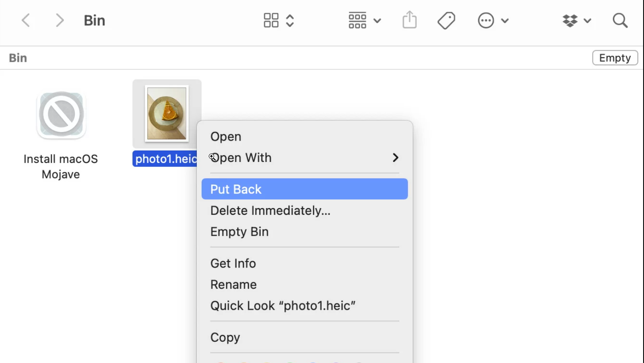
Task: Select the Install macOS Mojave label
Action: 61,166
